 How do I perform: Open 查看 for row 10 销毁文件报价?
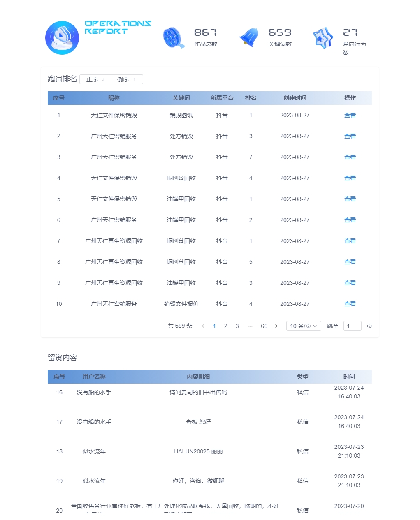click(350, 304)
